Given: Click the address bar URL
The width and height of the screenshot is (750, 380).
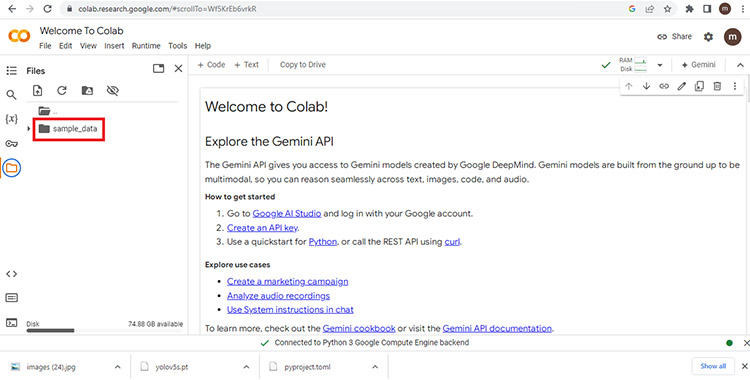Looking at the screenshot, I should point(167,9).
